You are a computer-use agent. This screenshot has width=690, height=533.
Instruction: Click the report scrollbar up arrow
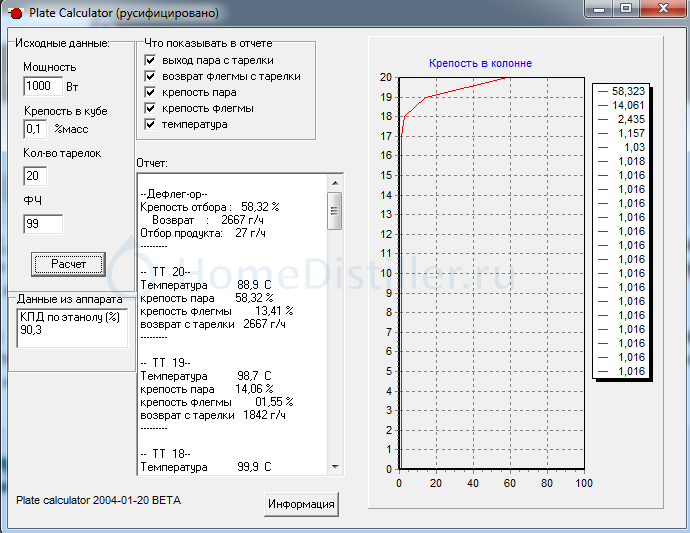(x=335, y=181)
